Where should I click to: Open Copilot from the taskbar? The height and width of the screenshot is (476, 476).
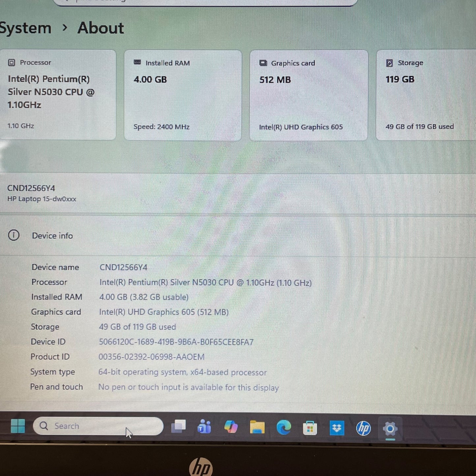click(x=231, y=427)
